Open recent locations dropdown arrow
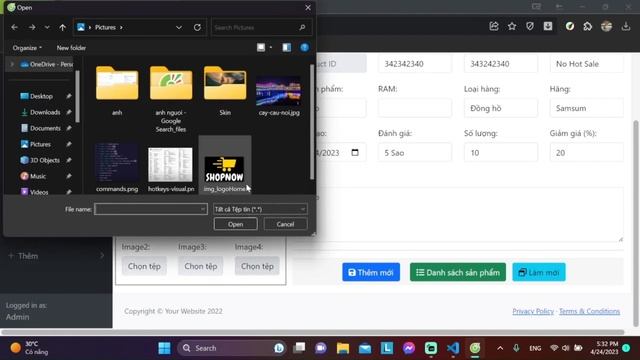Viewport: 640px width, 360px height. tap(47, 27)
